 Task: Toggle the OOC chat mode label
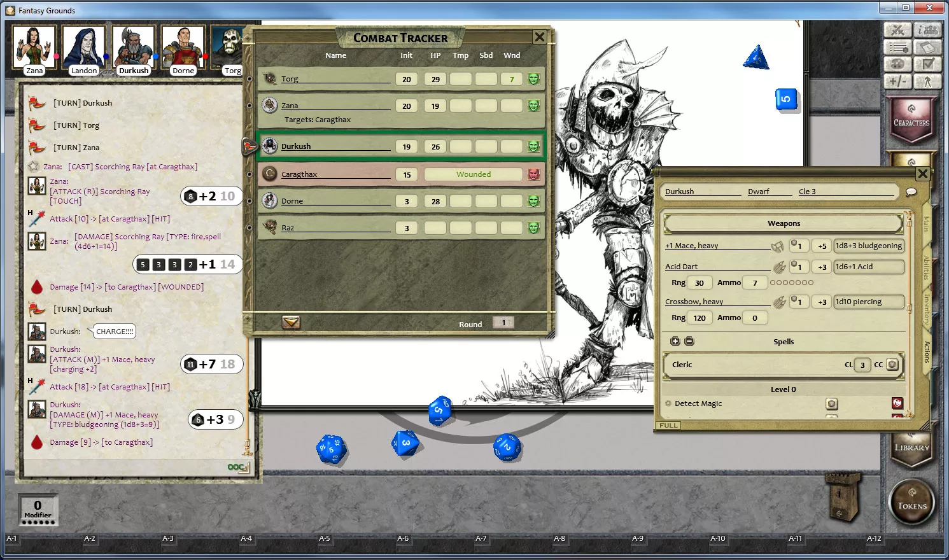tap(236, 467)
